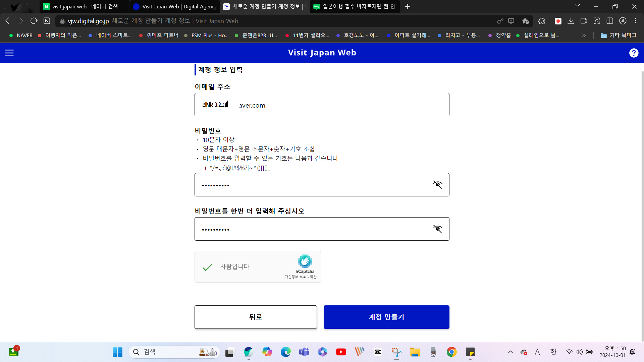Show hidden system tray icons
The width and height of the screenshot is (644, 362).
pos(511,352)
